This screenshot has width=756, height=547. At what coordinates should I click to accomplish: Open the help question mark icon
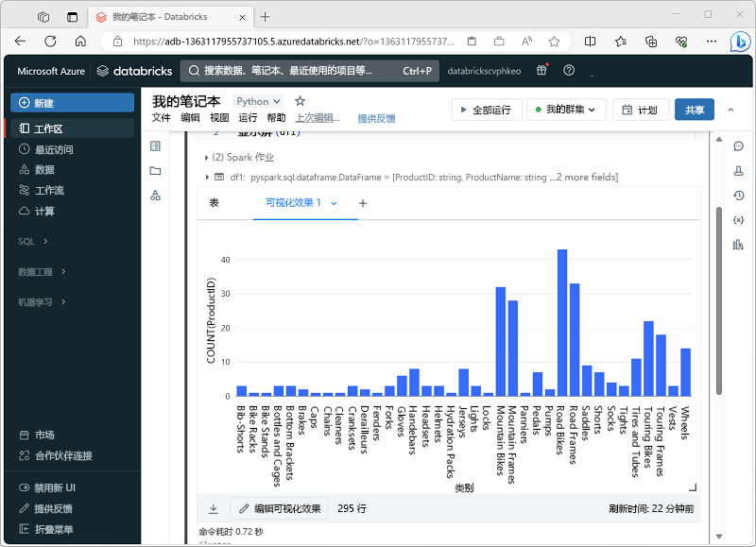click(569, 70)
